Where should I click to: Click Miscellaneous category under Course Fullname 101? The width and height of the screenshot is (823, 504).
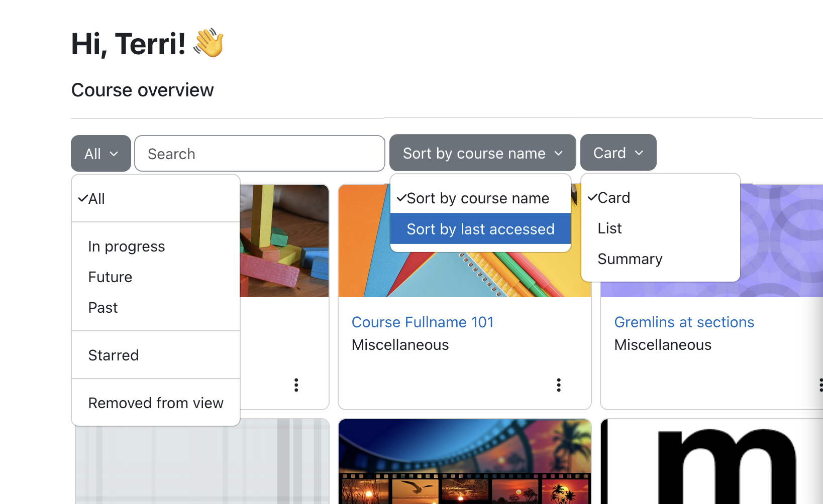[x=400, y=345]
